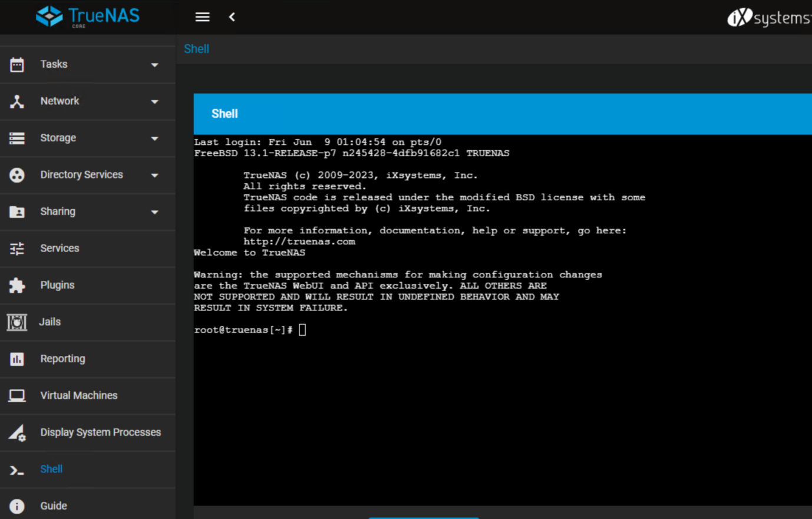The width and height of the screenshot is (812, 519).
Task: Expand the Directory Services section
Action: click(x=154, y=174)
